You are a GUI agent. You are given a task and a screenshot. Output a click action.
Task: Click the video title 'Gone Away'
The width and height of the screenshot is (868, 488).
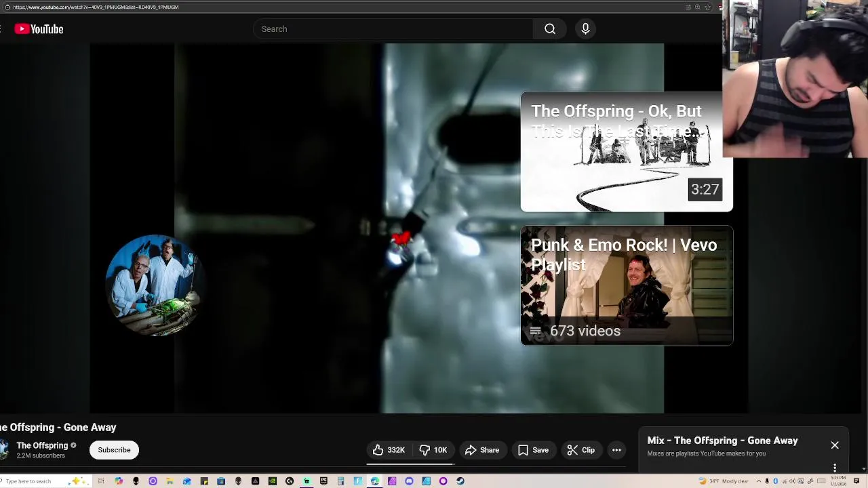58,428
